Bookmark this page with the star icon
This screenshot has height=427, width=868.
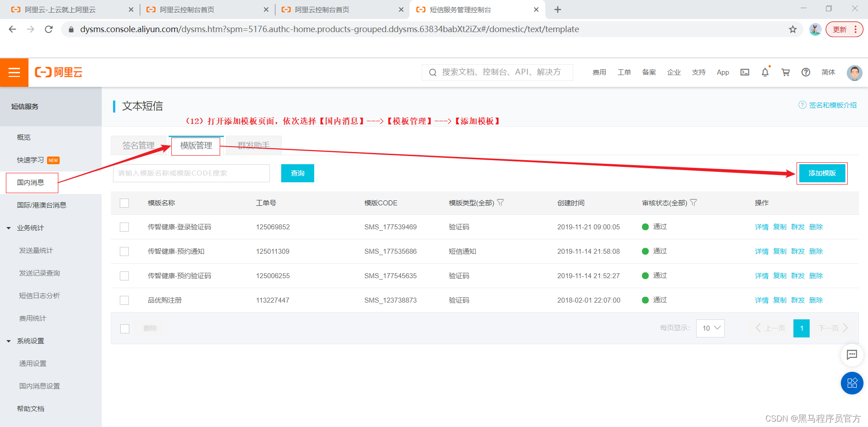pos(793,29)
